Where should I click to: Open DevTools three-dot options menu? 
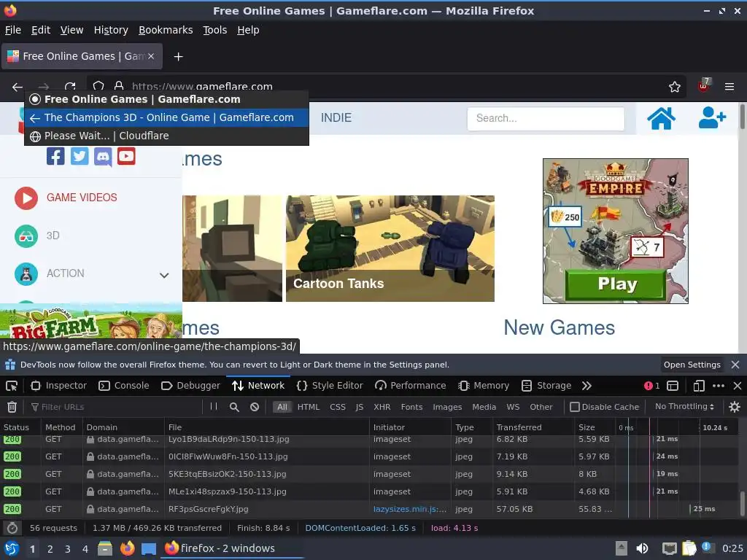coord(719,386)
